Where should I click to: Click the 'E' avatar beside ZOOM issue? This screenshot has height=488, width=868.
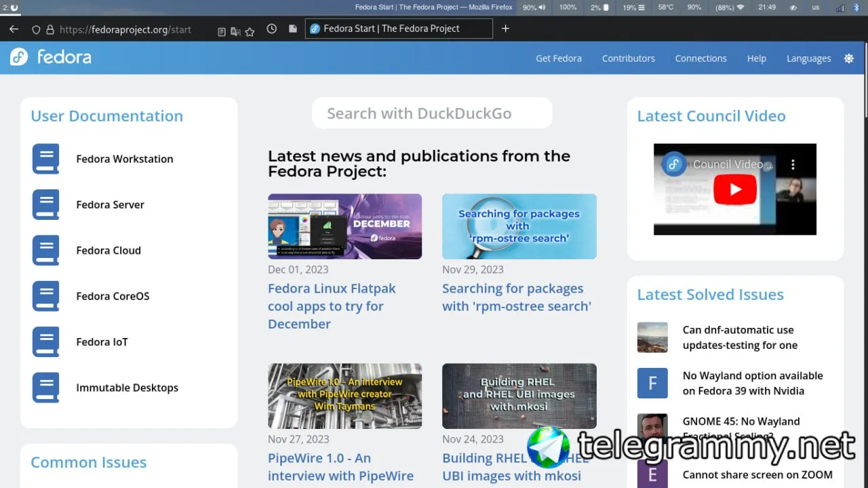[x=652, y=474]
